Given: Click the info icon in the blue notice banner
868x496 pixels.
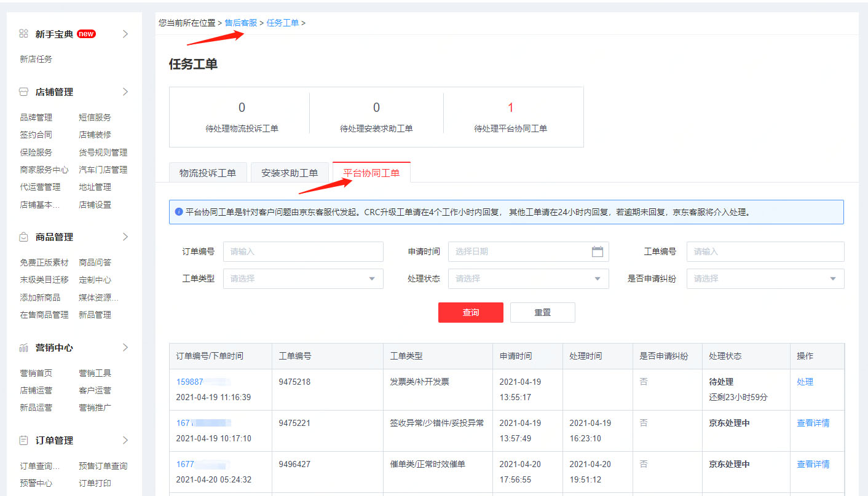Looking at the screenshot, I should [x=178, y=212].
